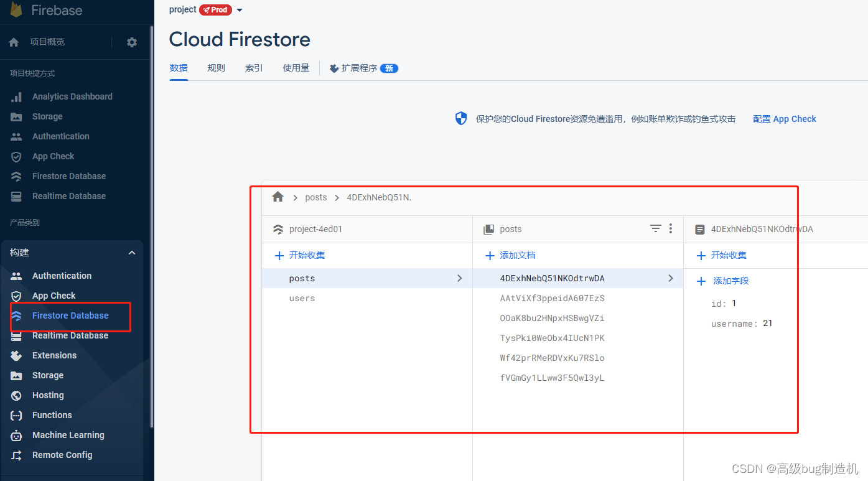
Task: Click 添加文档 to add a document
Action: point(515,255)
